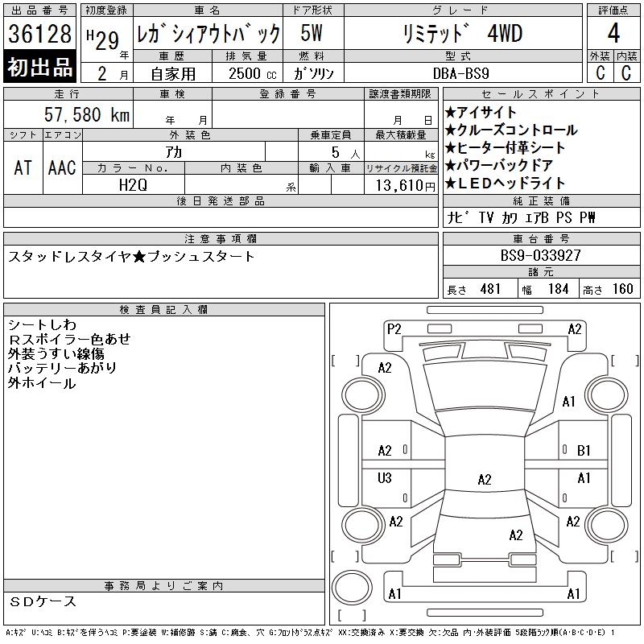The height and width of the screenshot is (644, 644).
Task: Click the A2 mark on the door above U3
Action: [x=385, y=451]
